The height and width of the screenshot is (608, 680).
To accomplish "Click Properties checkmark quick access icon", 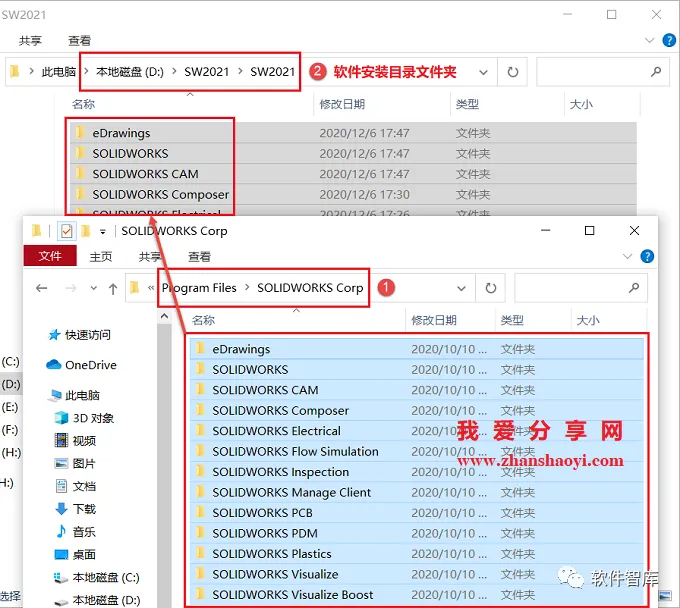I will coord(66,231).
